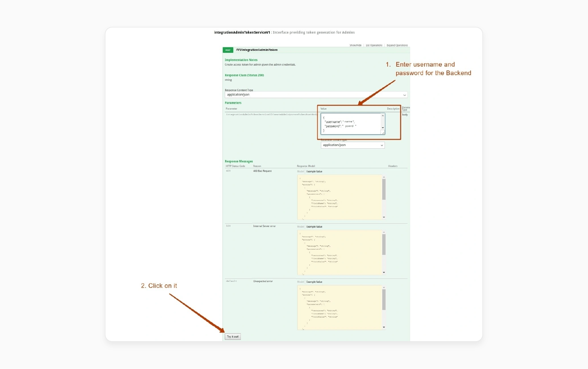This screenshot has width=588, height=369.
Task: Select the Model tab for 400 response
Action: click(301, 172)
